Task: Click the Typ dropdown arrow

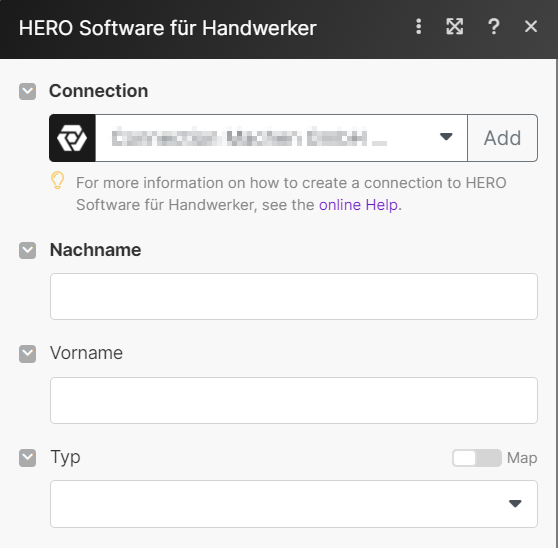Action: click(515, 504)
